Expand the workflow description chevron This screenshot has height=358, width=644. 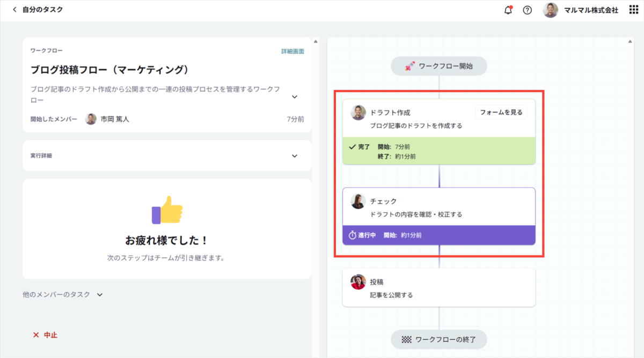click(x=295, y=97)
